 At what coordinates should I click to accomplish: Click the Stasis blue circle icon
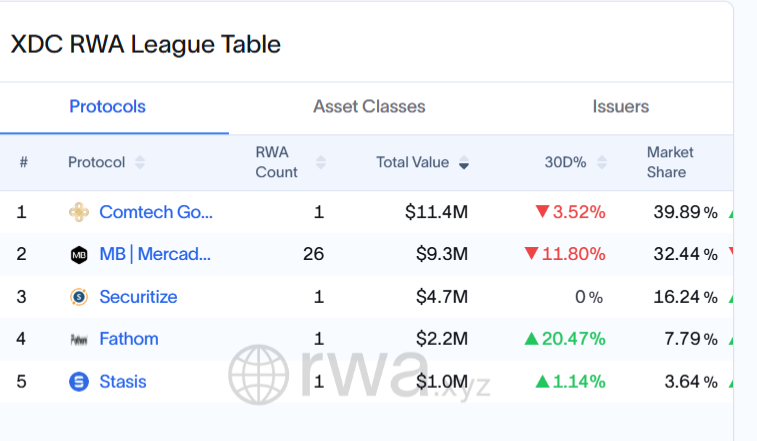(79, 382)
